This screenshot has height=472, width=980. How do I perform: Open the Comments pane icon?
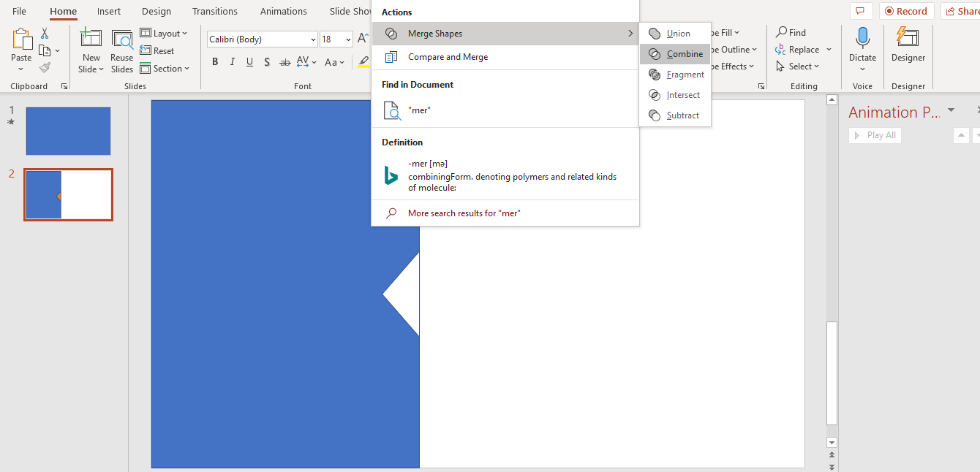[860, 11]
